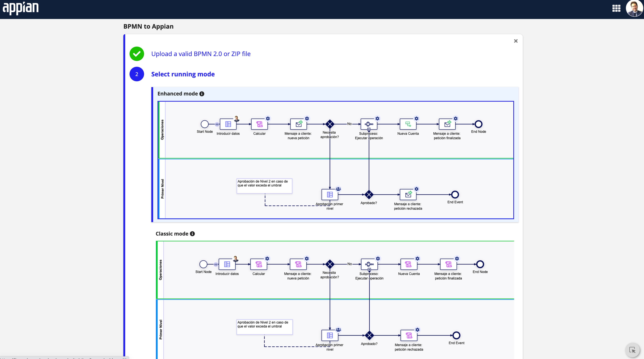The width and height of the screenshot is (644, 359).
Task: Show the Enhanced mode info tooltip
Action: [202, 94]
